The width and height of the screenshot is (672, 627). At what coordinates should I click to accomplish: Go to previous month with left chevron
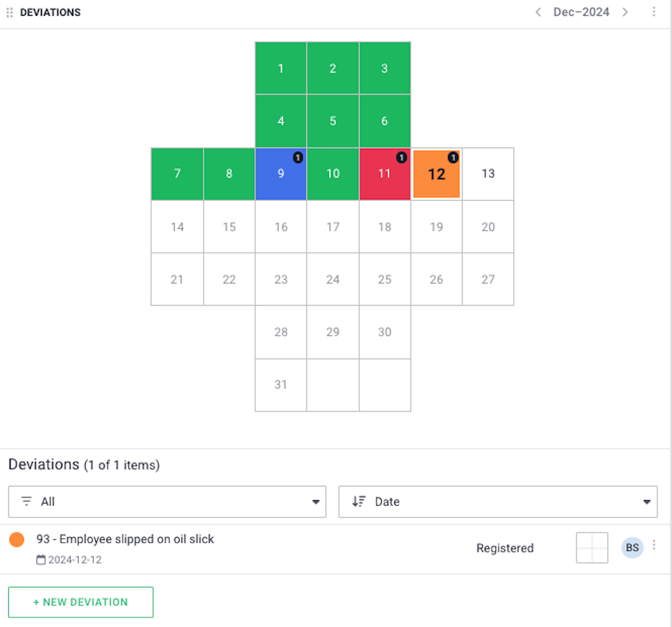tap(538, 12)
